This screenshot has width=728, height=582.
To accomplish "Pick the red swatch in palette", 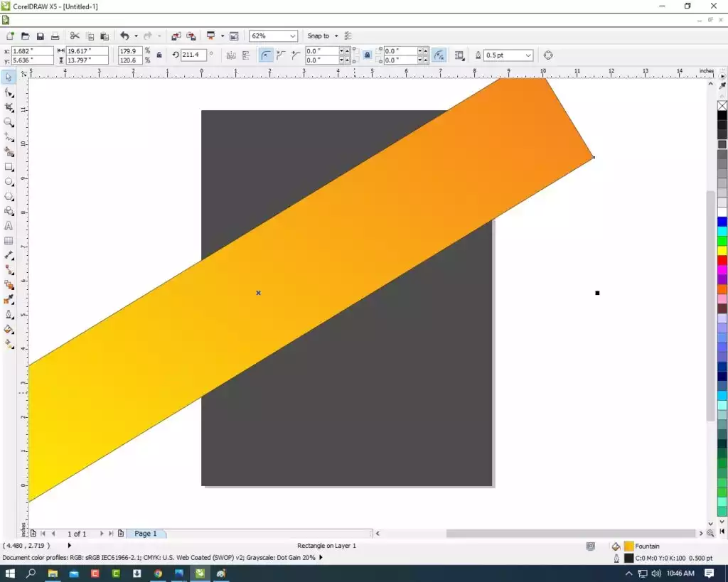I will 722,260.
